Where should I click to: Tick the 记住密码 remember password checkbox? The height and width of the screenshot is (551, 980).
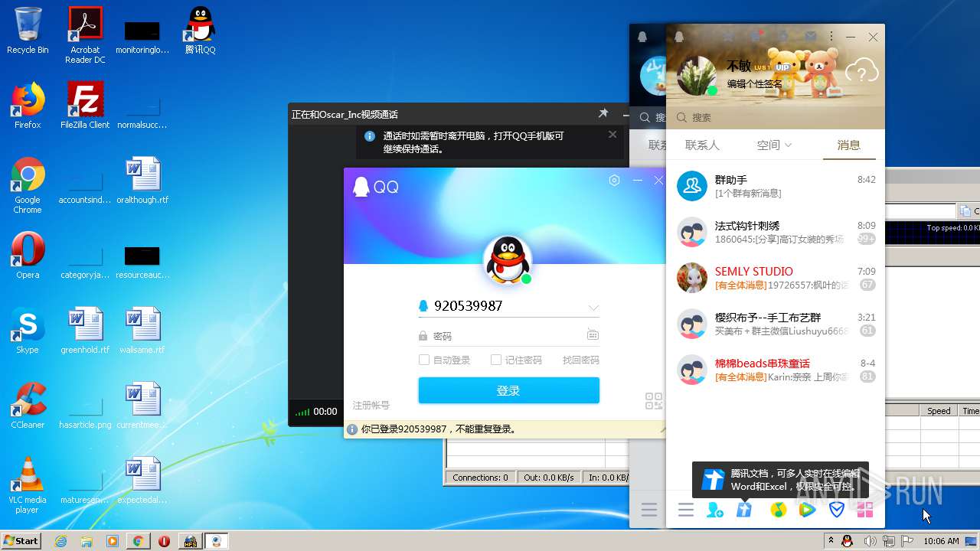coord(496,360)
